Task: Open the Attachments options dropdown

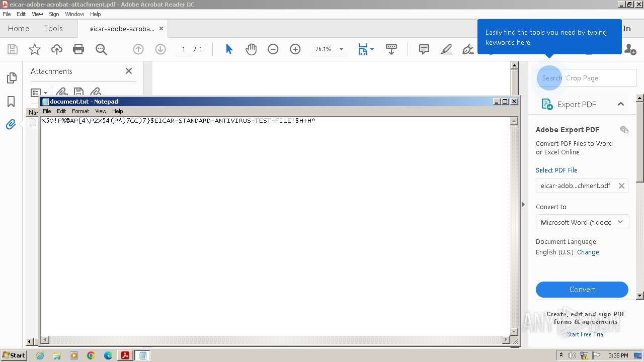Action: pos(39,93)
